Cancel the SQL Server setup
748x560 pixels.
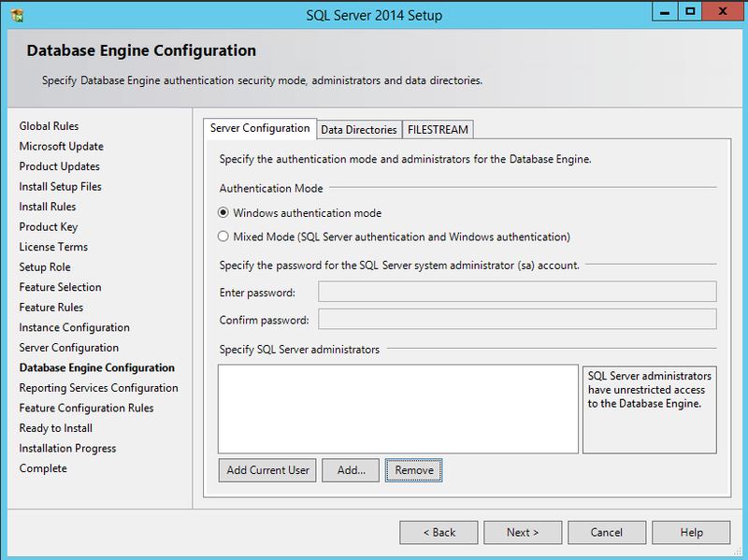coord(607,533)
